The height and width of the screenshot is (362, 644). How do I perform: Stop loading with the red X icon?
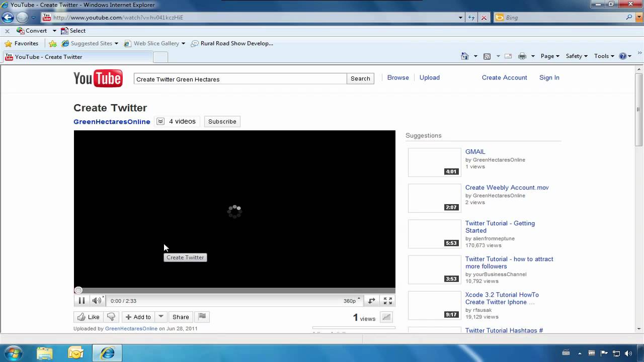point(484,18)
